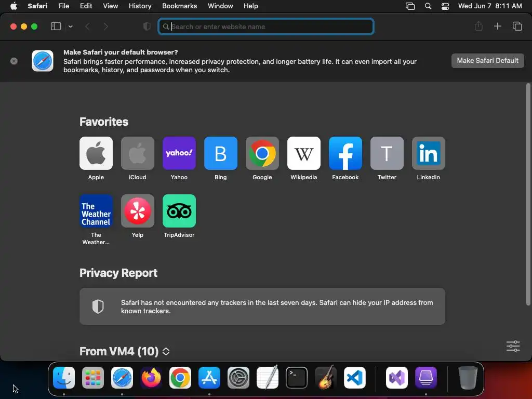Expand the From VM4 (10) device selector

pyautogui.click(x=166, y=352)
